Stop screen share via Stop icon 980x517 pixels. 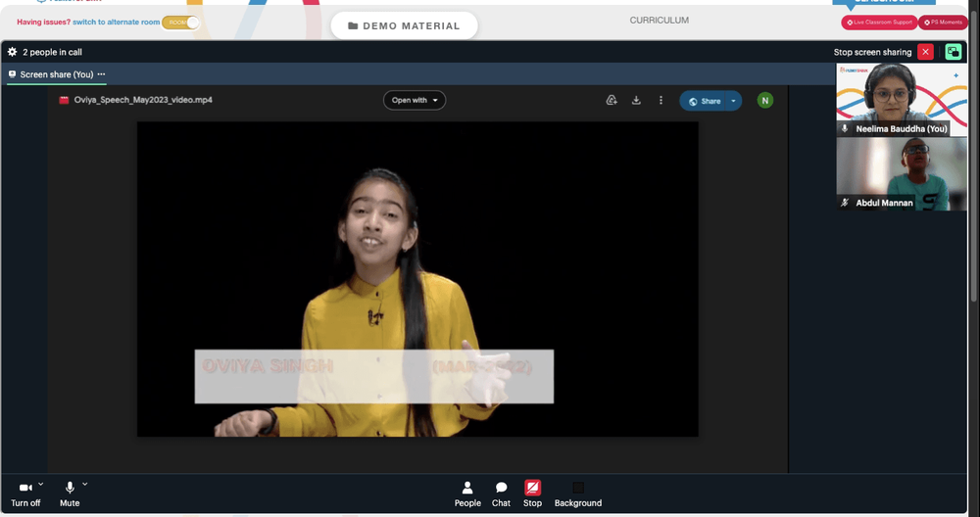pyautogui.click(x=532, y=493)
